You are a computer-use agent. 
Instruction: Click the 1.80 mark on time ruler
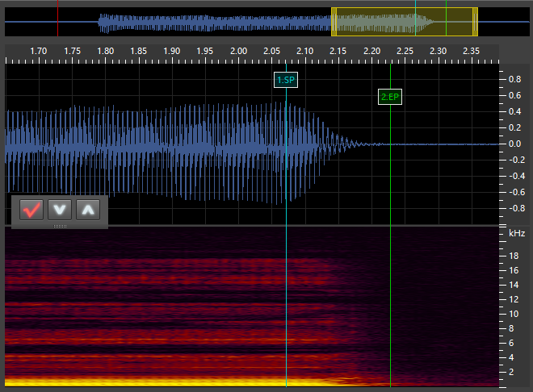(105, 52)
